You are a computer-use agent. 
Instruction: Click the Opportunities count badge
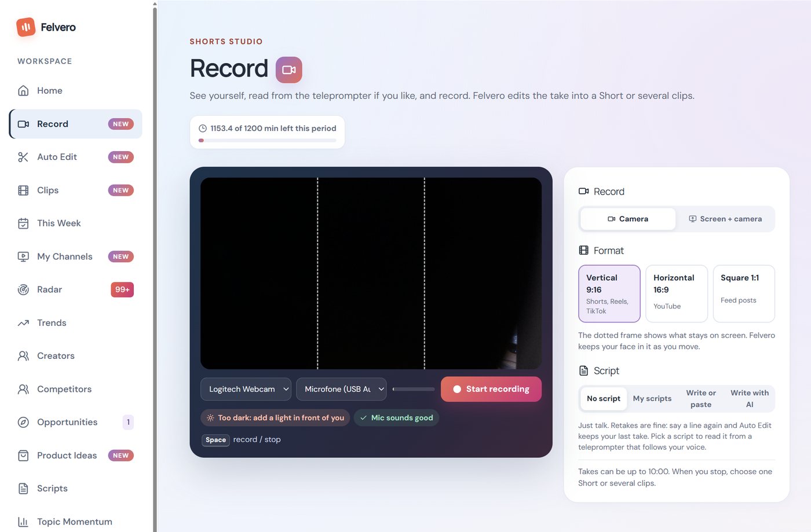(x=128, y=422)
